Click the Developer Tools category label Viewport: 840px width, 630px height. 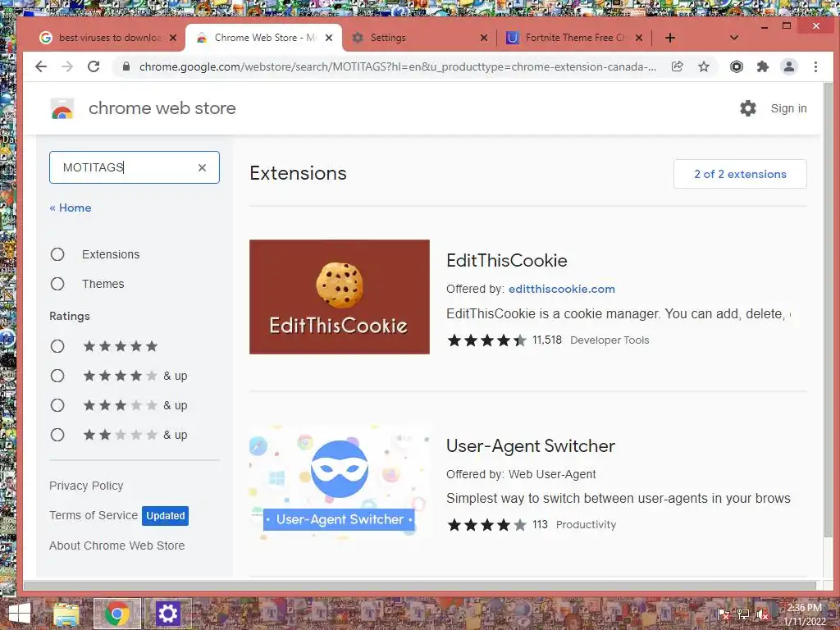coord(609,340)
